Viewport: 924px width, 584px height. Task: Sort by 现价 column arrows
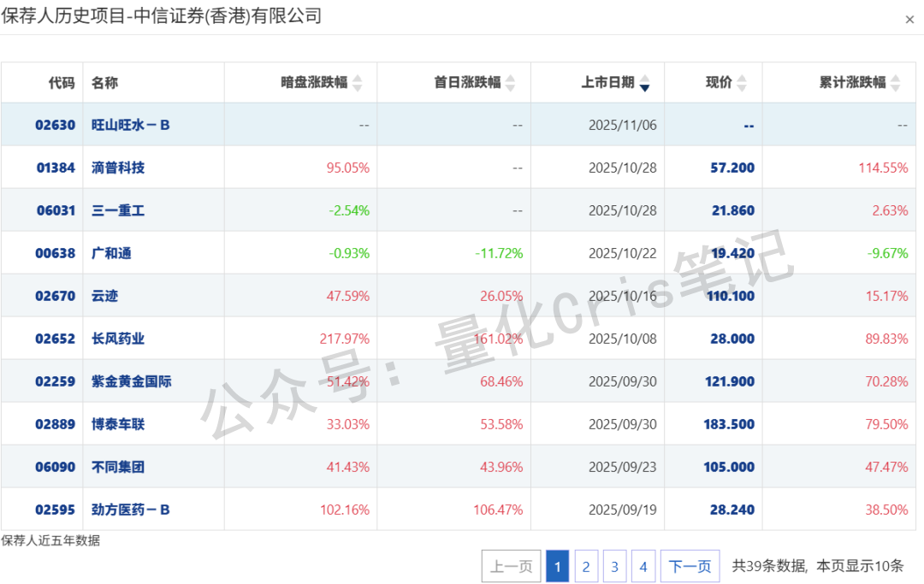742,83
